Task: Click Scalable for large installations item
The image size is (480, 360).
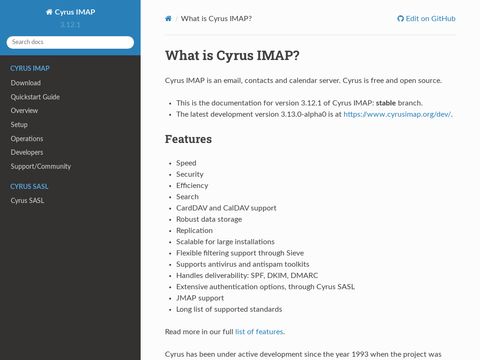Action: tap(225, 242)
